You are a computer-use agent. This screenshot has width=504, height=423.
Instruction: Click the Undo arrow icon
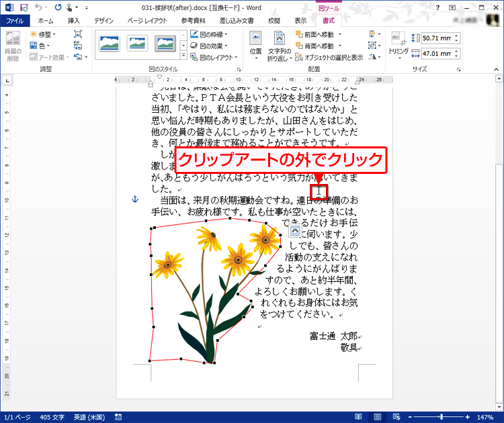pyautogui.click(x=38, y=7)
